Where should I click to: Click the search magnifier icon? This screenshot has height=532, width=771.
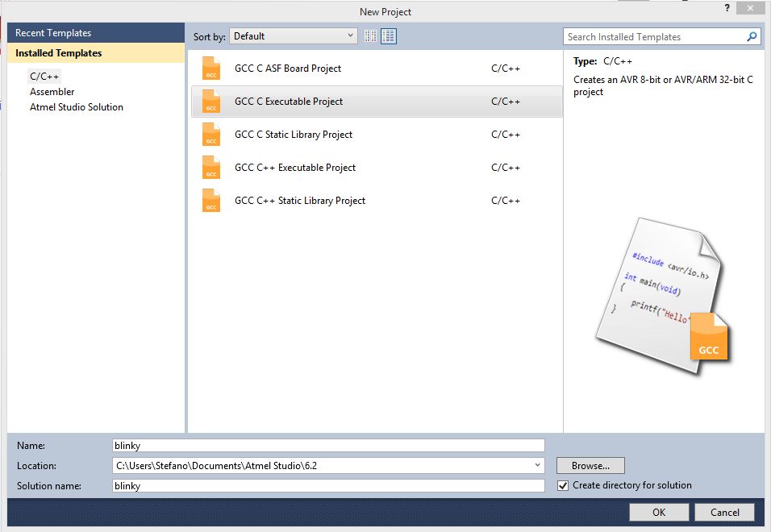752,37
